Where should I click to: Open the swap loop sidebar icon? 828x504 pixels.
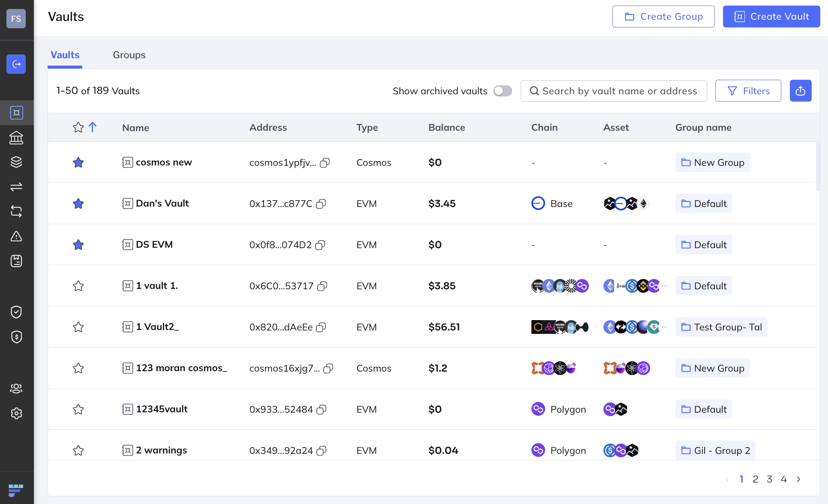(x=16, y=211)
